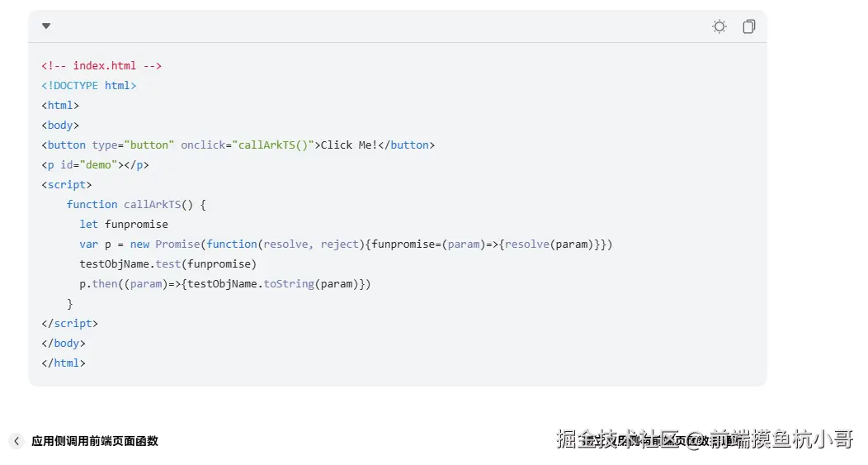
Task: Click the back chevron icon at bottom left
Action: pyautogui.click(x=17, y=441)
